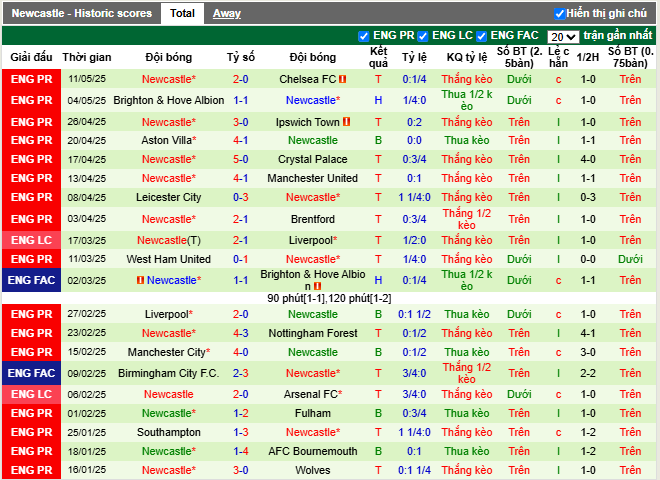Screen dimensions: 660x480
Task: Toggle the Hiển thị ghi chú checkbox
Action: pyautogui.click(x=559, y=14)
